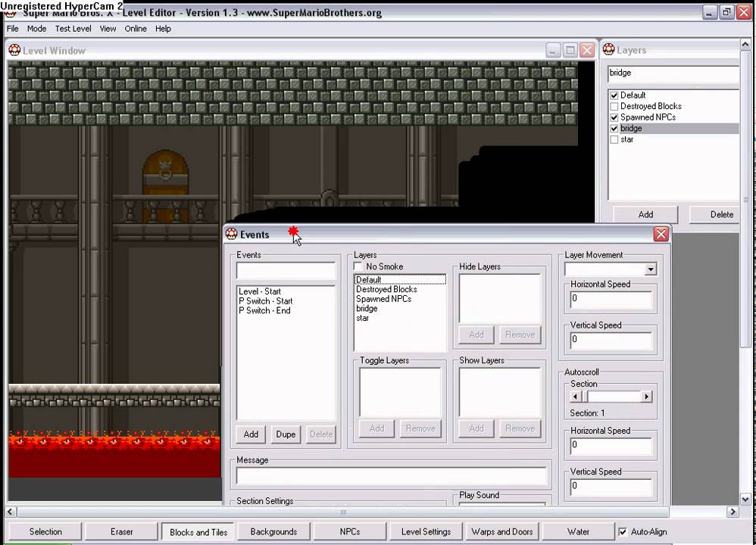Viewport: 756px width, 545px height.
Task: Select the Level - Start event
Action: (259, 291)
